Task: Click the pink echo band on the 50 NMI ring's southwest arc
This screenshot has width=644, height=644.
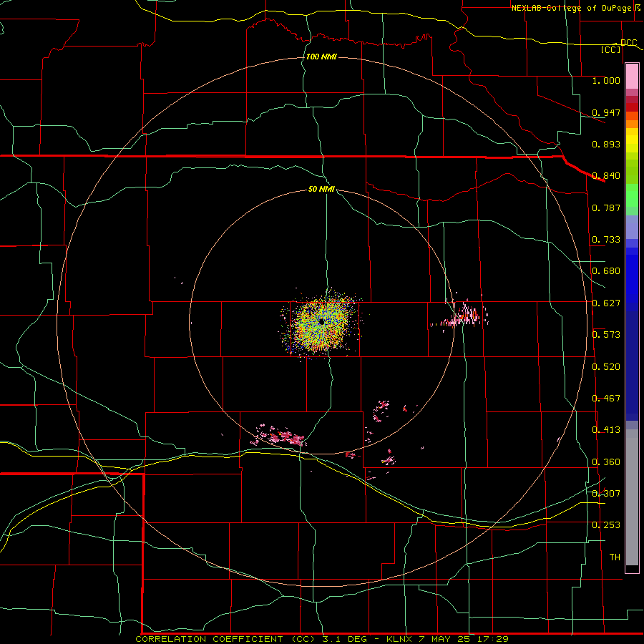Action: click(279, 436)
